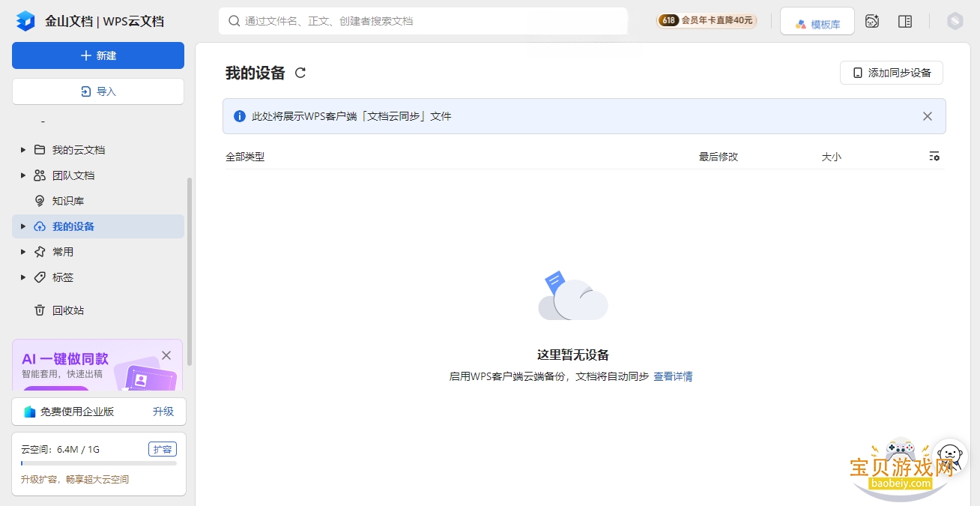
Task: Expand the 团队文档 tree arrow
Action: pos(23,175)
